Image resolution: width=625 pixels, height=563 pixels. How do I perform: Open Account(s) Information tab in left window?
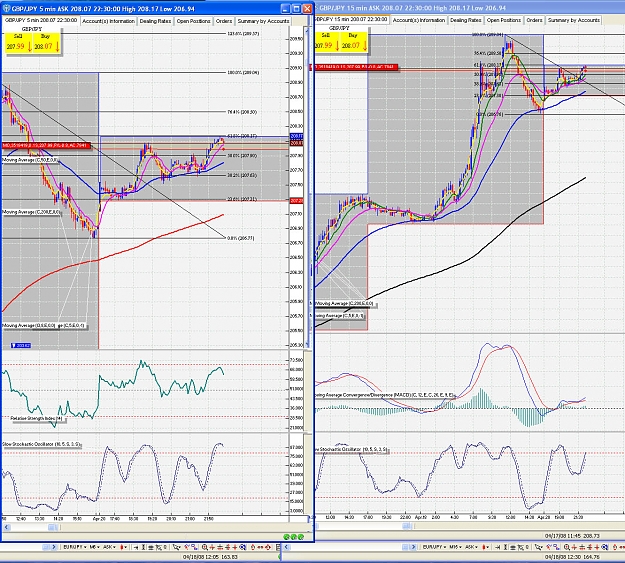[108, 21]
